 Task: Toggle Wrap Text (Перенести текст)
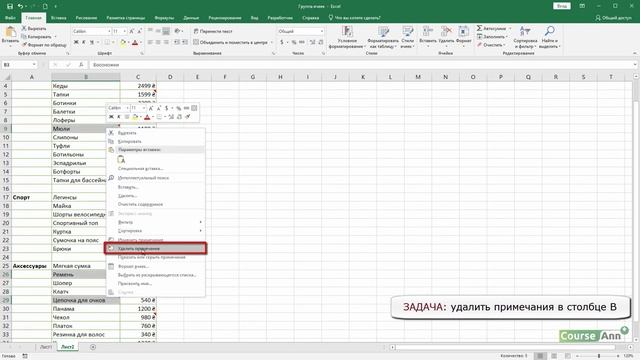point(213,31)
